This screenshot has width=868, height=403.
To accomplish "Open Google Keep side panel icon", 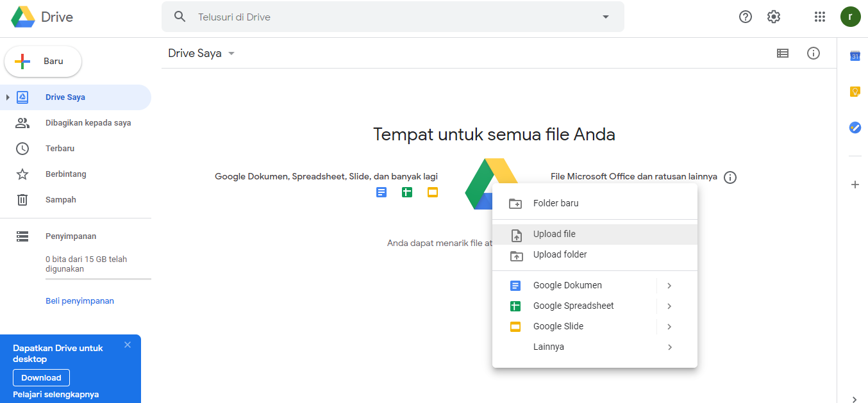I will coord(855,92).
